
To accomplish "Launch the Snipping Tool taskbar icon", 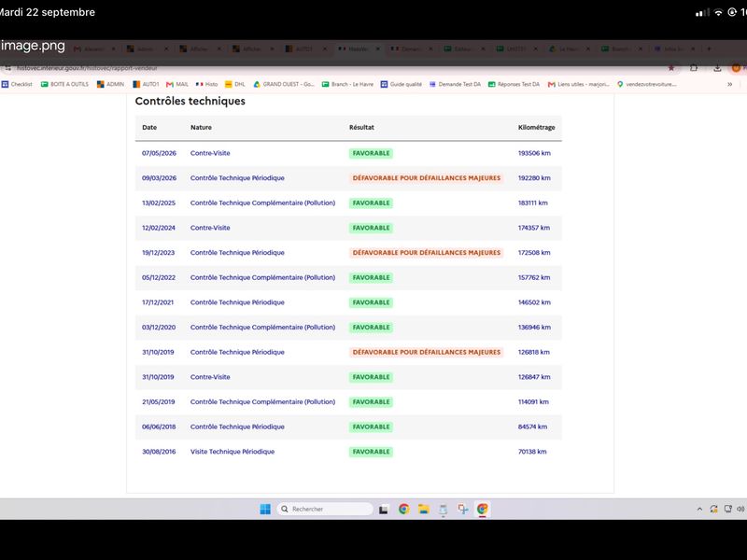I will point(462,509).
